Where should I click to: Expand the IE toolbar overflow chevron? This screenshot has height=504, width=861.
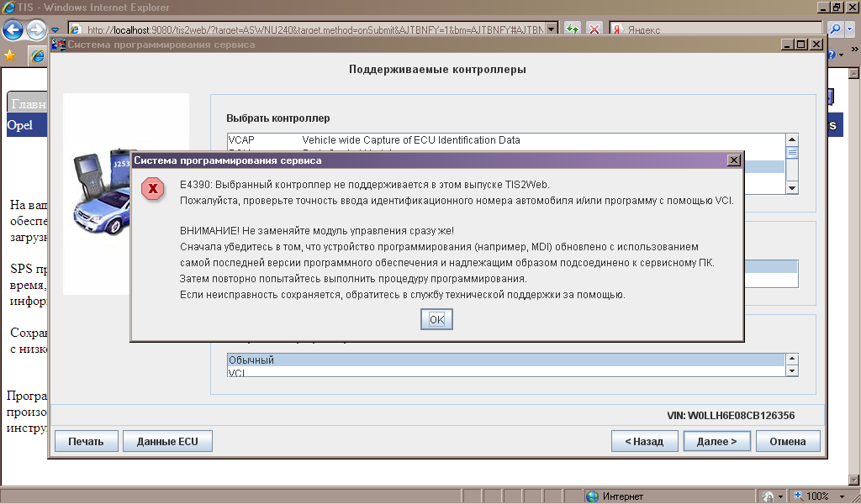pyautogui.click(x=854, y=50)
